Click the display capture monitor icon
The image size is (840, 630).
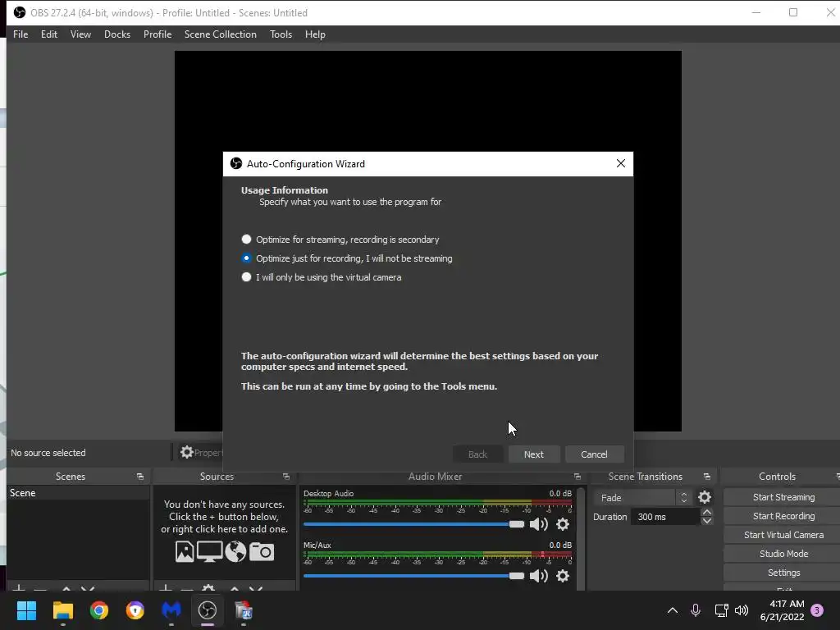point(209,552)
